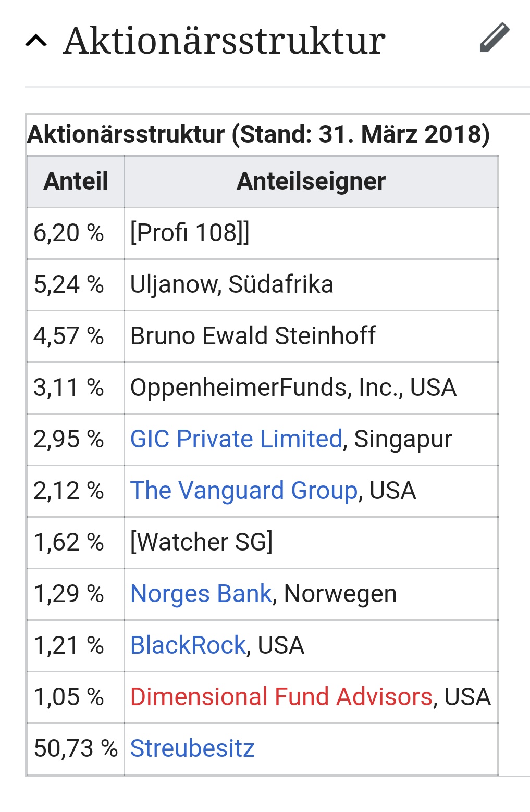Click the pencil edit section icon
This screenshot has height=812, width=530.
click(x=494, y=38)
